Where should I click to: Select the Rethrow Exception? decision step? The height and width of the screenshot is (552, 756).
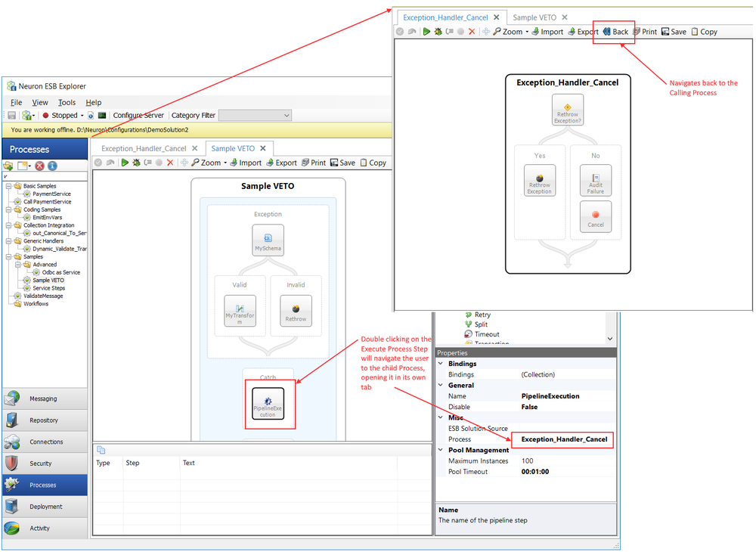pos(568,110)
